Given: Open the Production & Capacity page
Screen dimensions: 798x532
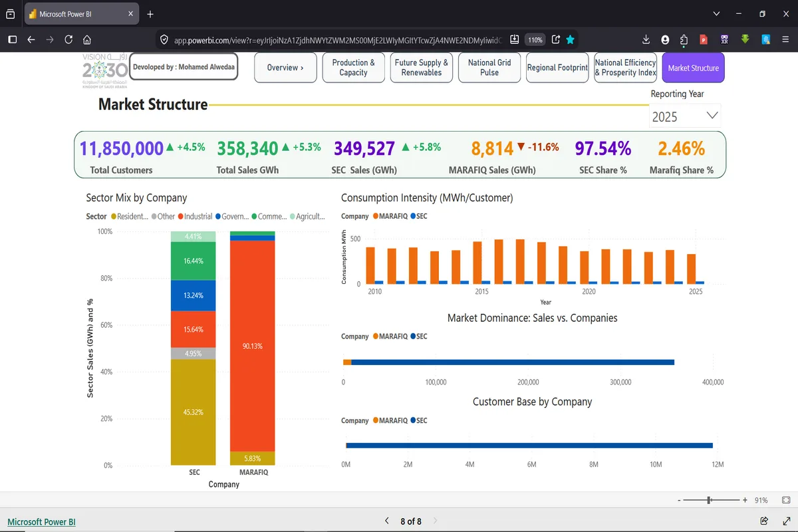Looking at the screenshot, I should (x=353, y=68).
